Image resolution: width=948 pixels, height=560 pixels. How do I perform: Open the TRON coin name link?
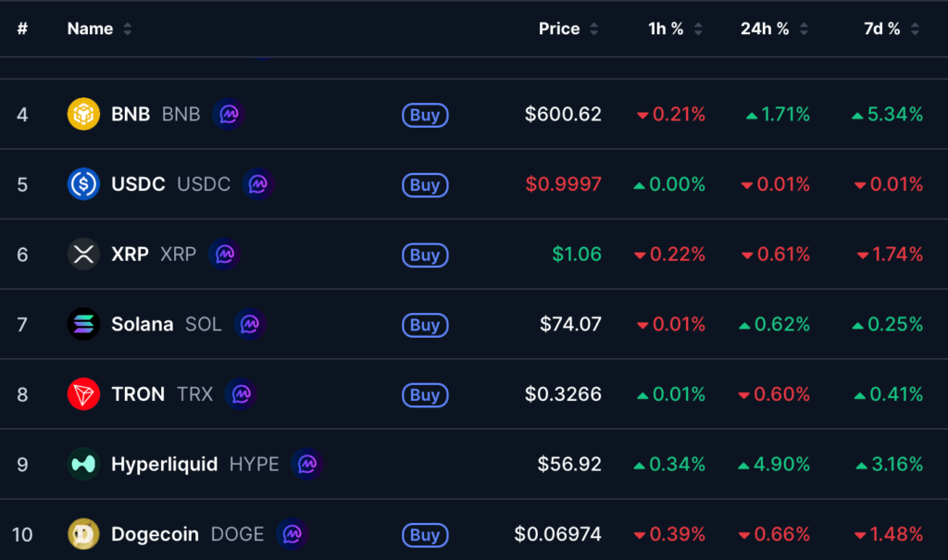point(138,394)
